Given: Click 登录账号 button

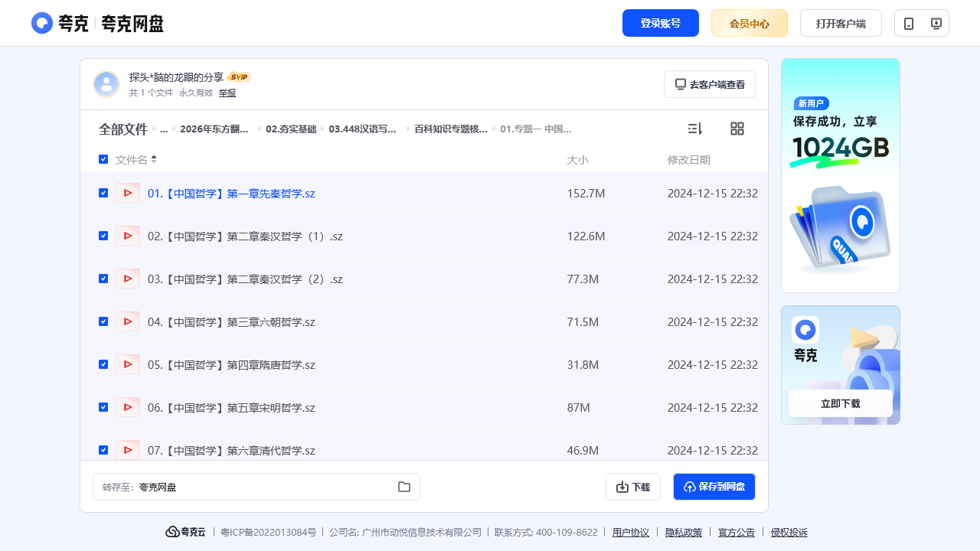Looking at the screenshot, I should point(661,23).
